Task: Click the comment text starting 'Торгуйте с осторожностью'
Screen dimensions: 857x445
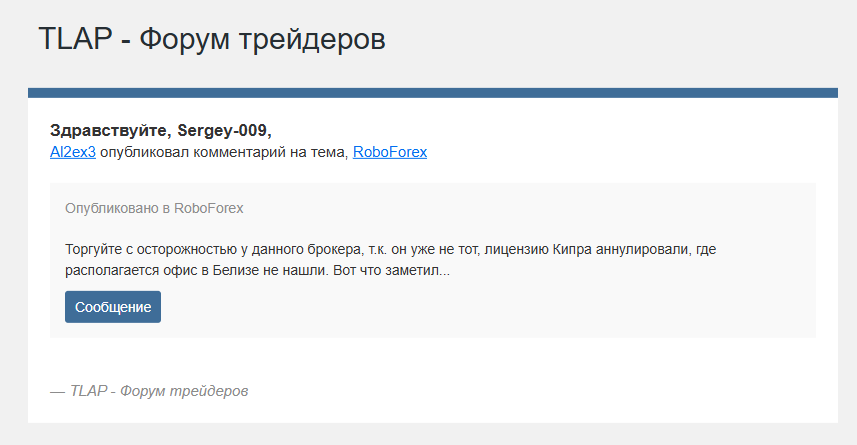Action: 390,260
